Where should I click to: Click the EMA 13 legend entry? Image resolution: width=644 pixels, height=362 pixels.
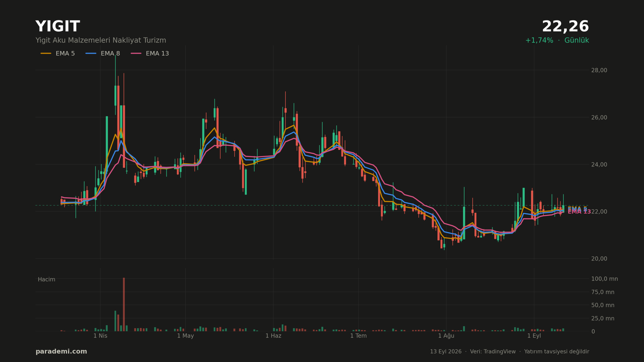pyautogui.click(x=150, y=53)
